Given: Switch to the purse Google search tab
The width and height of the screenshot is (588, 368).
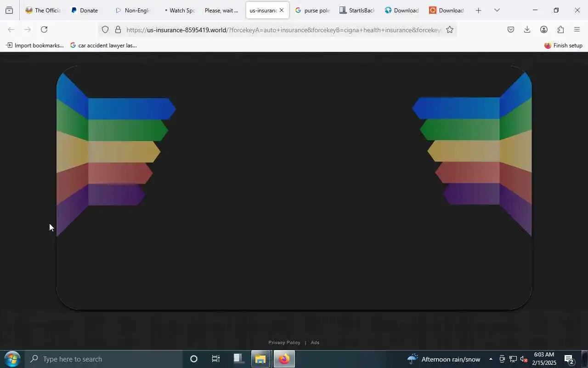Looking at the screenshot, I should pyautogui.click(x=312, y=10).
